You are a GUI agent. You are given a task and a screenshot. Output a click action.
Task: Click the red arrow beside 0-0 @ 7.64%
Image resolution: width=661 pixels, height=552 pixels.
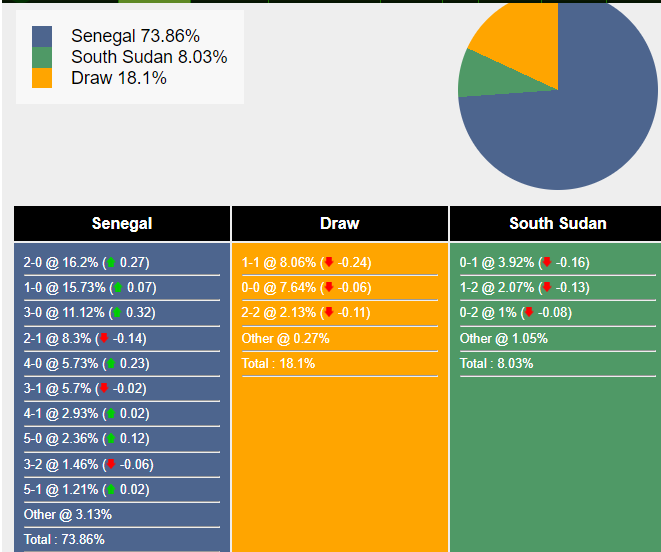(328, 288)
